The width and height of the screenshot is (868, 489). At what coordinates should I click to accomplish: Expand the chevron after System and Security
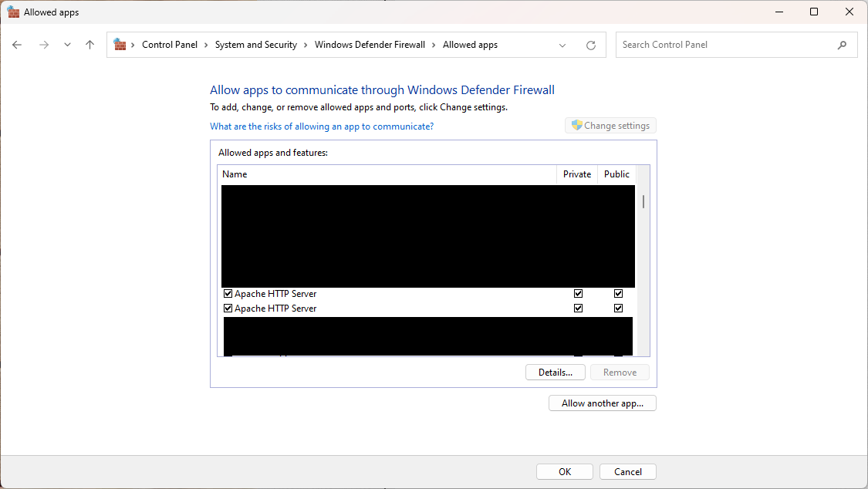(x=306, y=45)
